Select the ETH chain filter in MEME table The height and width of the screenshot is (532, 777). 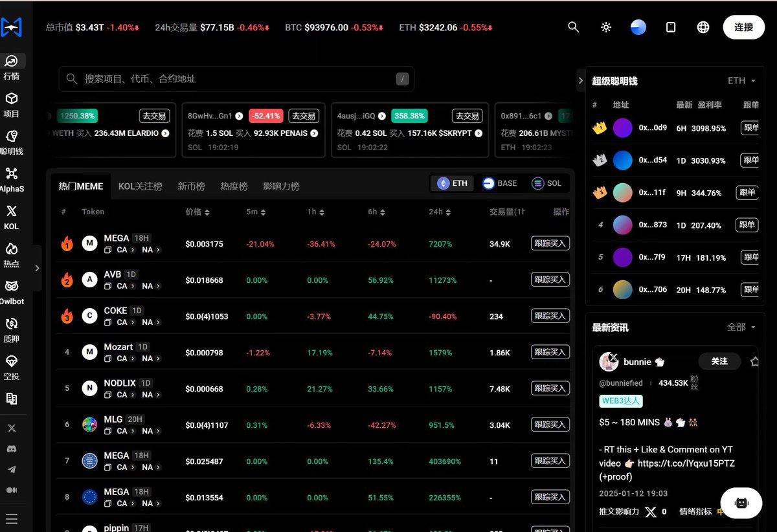click(453, 183)
